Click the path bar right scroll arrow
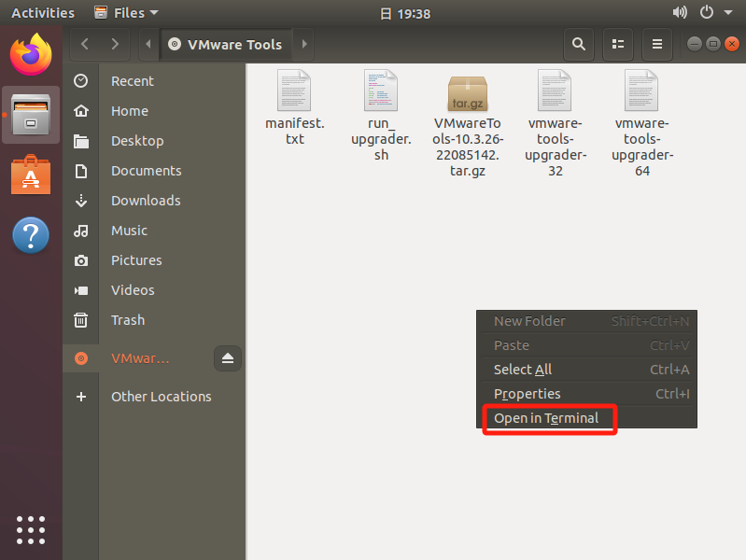Image resolution: width=746 pixels, height=560 pixels. click(x=304, y=44)
